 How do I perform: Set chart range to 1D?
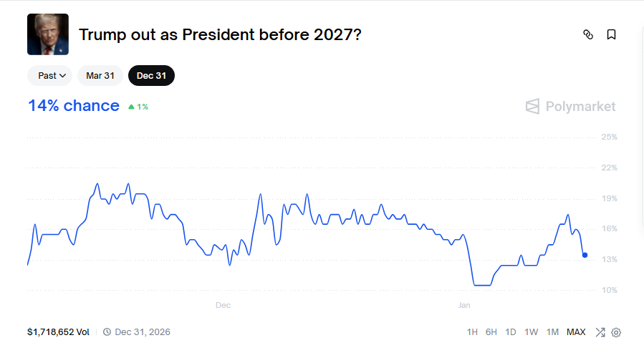coord(511,332)
